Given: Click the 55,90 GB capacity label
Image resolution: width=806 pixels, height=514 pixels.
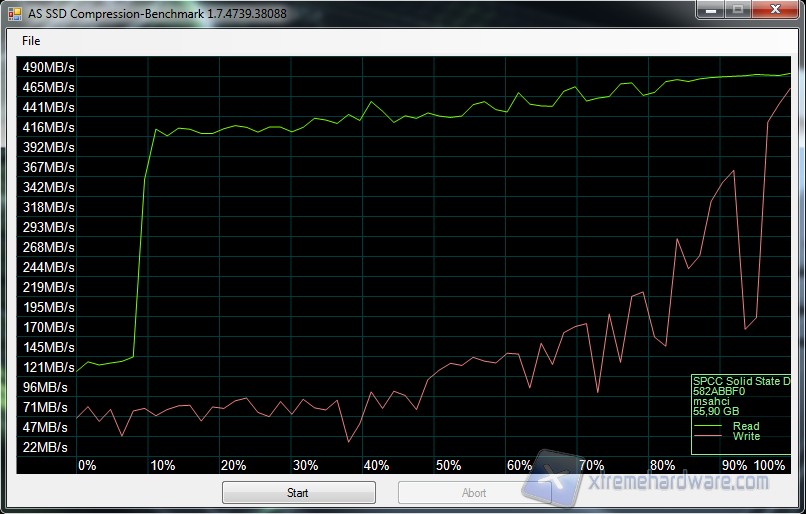Looking at the screenshot, I should point(716,411).
